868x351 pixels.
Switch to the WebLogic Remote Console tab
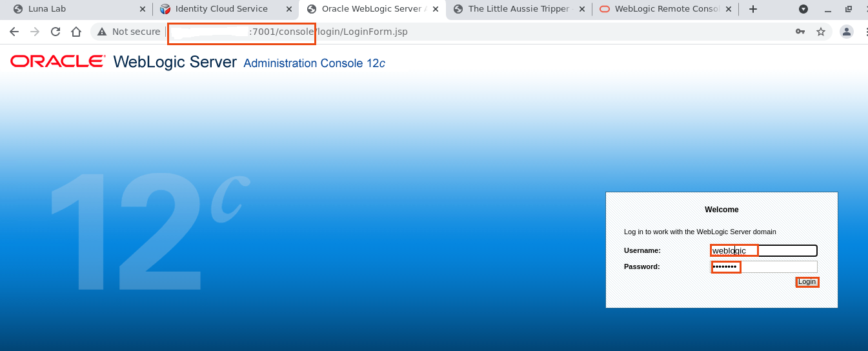pyautogui.click(x=665, y=9)
